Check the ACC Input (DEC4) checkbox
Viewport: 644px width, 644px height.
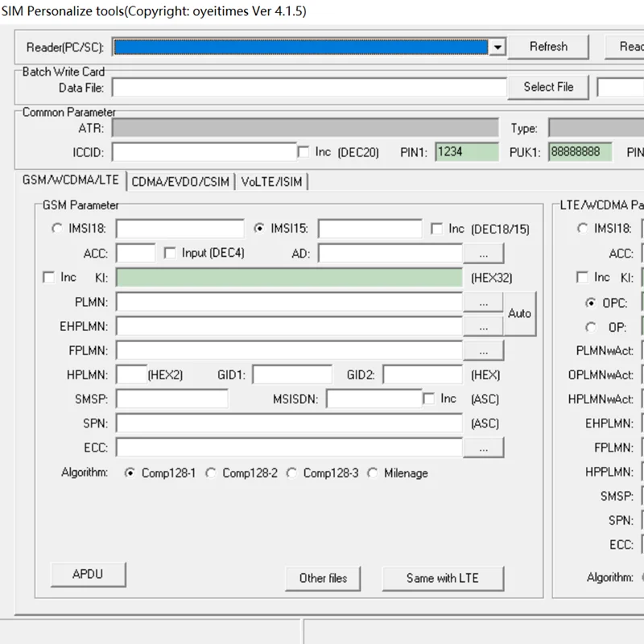tap(170, 253)
